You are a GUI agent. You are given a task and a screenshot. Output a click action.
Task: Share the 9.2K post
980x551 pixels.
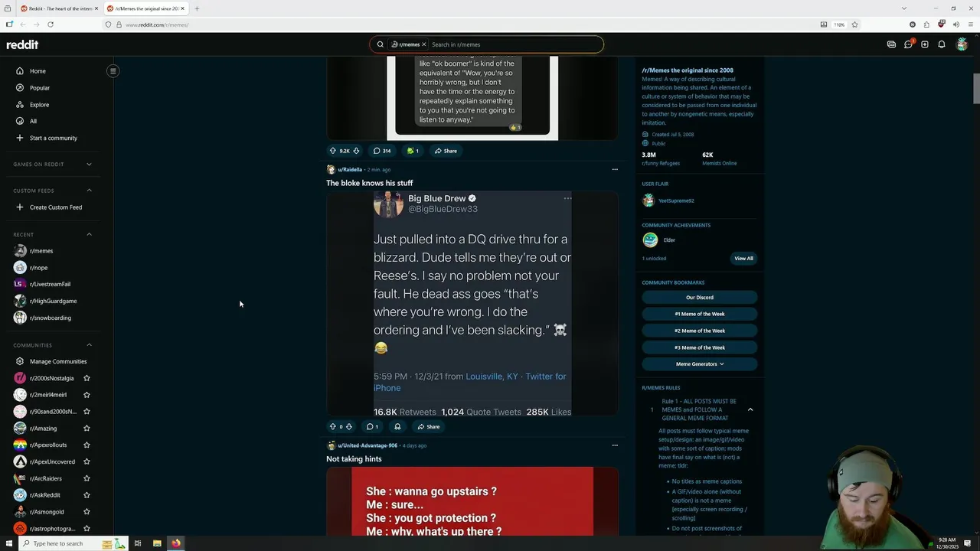(446, 151)
